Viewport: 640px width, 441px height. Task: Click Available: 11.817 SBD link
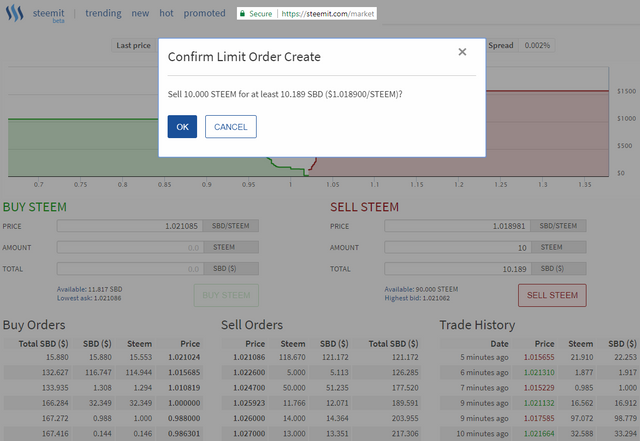(89, 289)
